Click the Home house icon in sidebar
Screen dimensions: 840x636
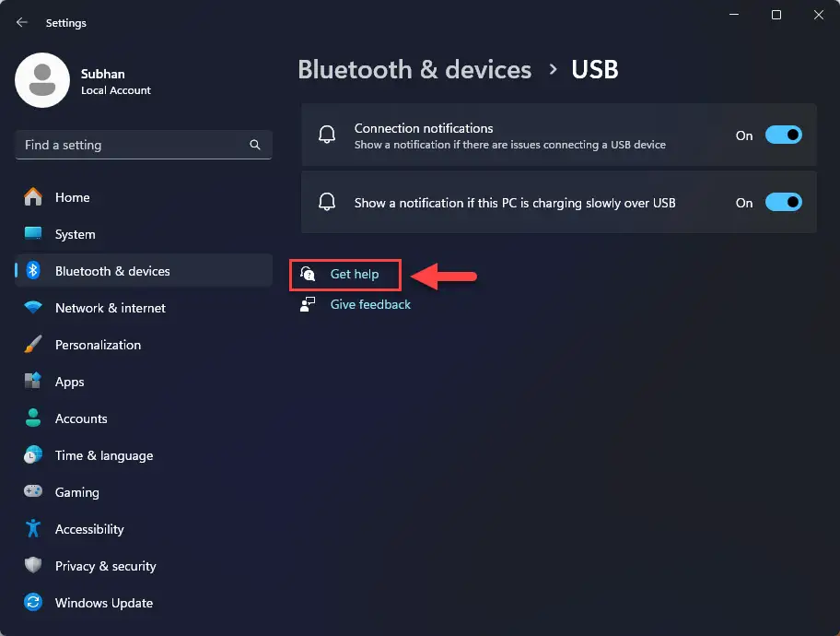pyautogui.click(x=33, y=197)
